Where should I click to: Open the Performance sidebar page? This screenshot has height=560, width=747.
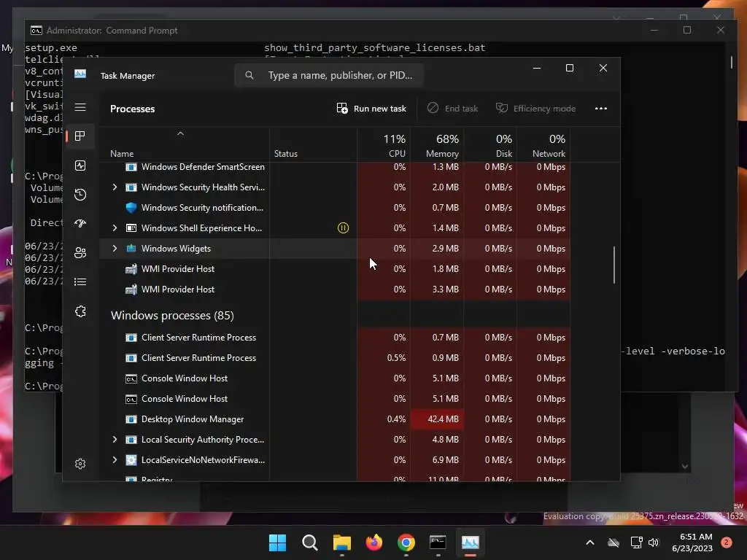[x=80, y=166]
